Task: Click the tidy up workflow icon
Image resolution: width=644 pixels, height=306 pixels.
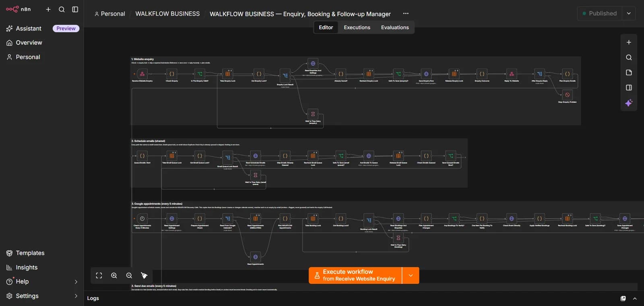Action: 144,275
